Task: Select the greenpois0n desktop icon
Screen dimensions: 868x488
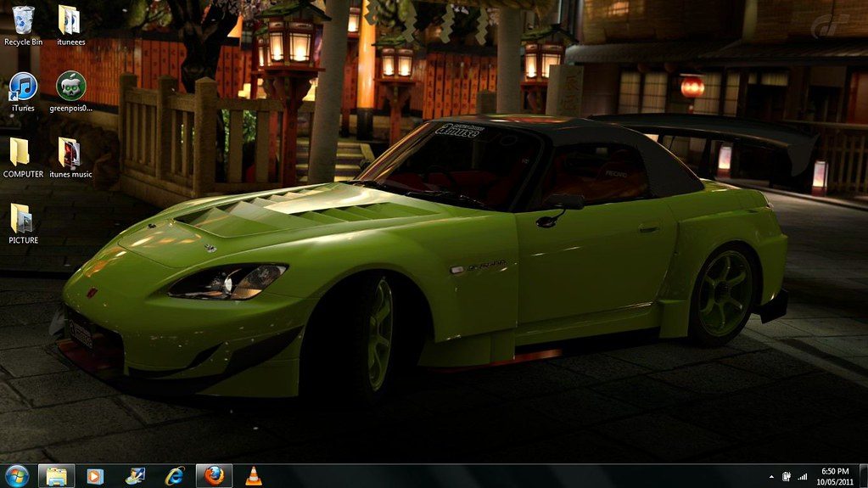Action: (71, 92)
